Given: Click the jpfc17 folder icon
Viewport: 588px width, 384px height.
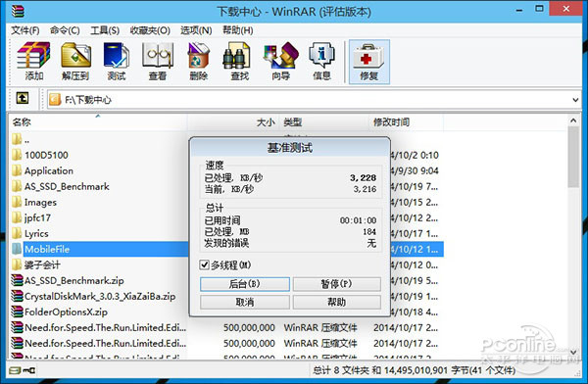Looking at the screenshot, I should tap(17, 217).
